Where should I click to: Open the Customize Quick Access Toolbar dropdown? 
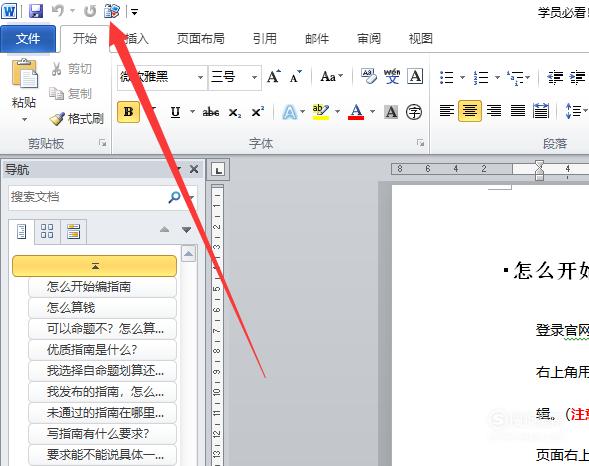(134, 12)
